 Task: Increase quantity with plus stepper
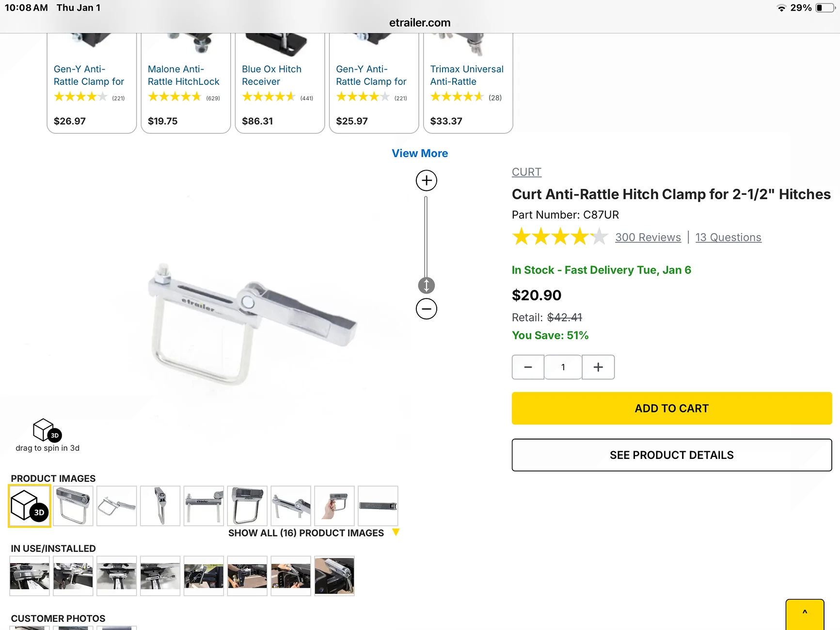(x=598, y=367)
